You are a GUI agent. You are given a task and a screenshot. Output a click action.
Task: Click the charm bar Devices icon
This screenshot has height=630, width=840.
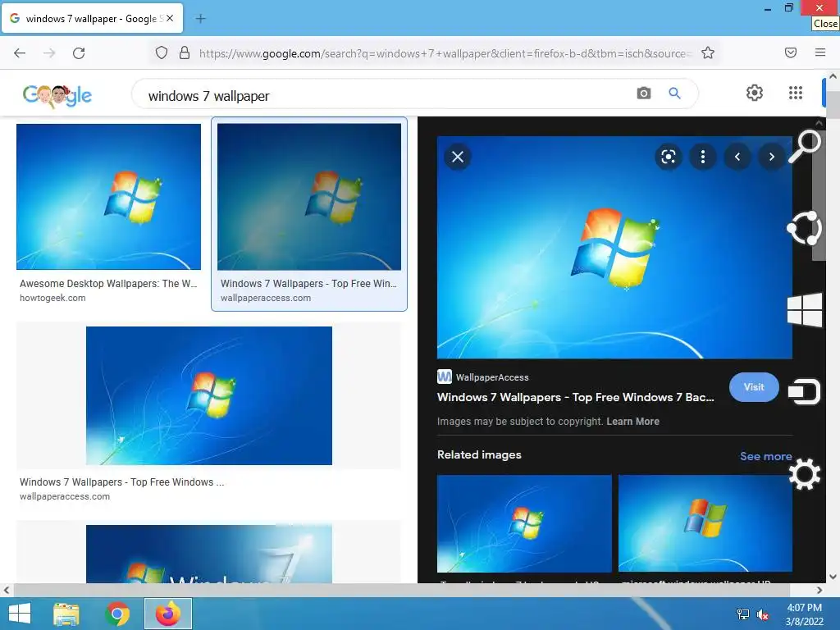click(805, 391)
